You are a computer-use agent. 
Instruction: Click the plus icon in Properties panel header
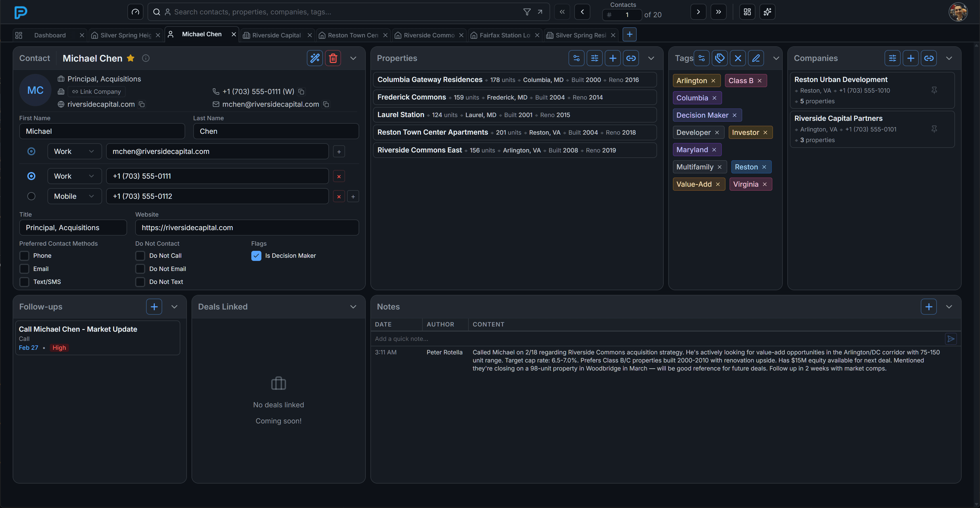click(x=612, y=58)
